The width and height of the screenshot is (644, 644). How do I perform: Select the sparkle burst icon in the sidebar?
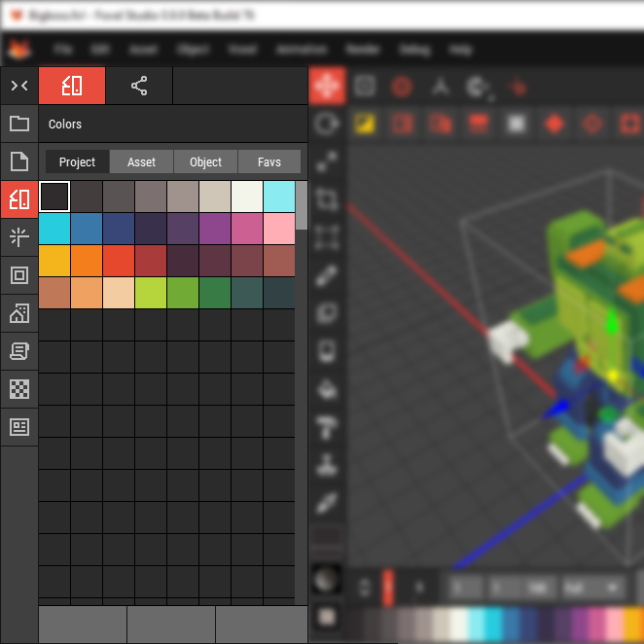pos(19,237)
